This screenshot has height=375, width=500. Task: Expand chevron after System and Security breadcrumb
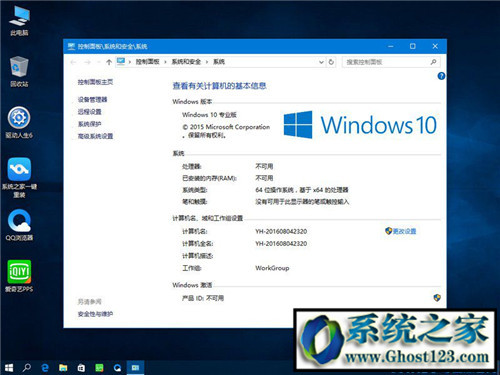[207, 62]
